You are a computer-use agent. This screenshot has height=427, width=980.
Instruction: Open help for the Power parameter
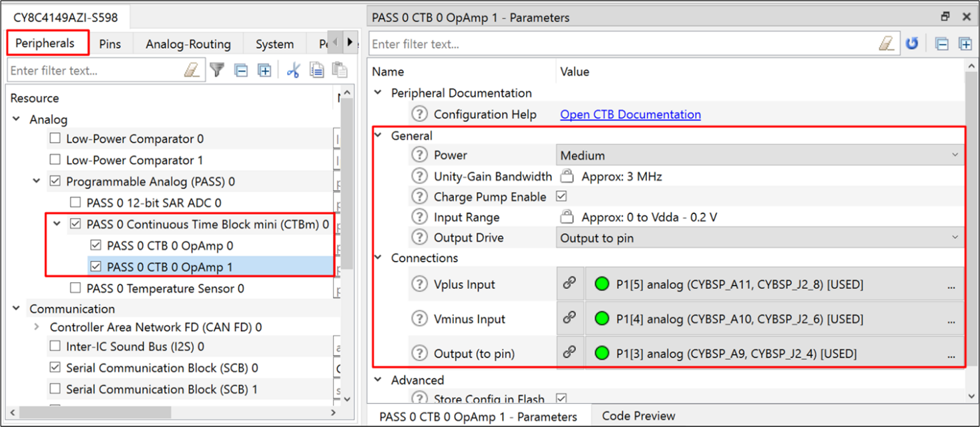419,155
